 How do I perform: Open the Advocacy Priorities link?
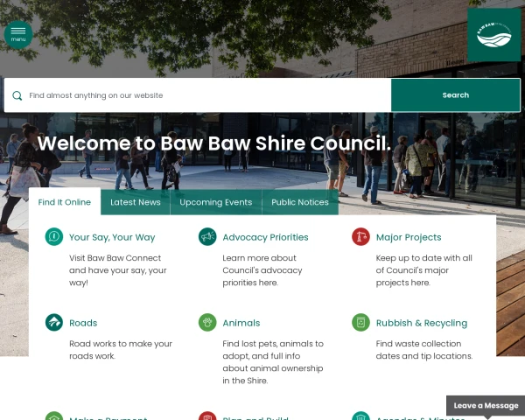(265, 237)
